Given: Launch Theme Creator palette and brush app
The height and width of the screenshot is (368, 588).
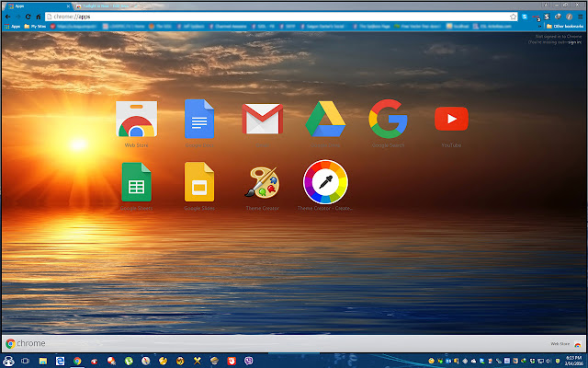Looking at the screenshot, I should pos(263,182).
